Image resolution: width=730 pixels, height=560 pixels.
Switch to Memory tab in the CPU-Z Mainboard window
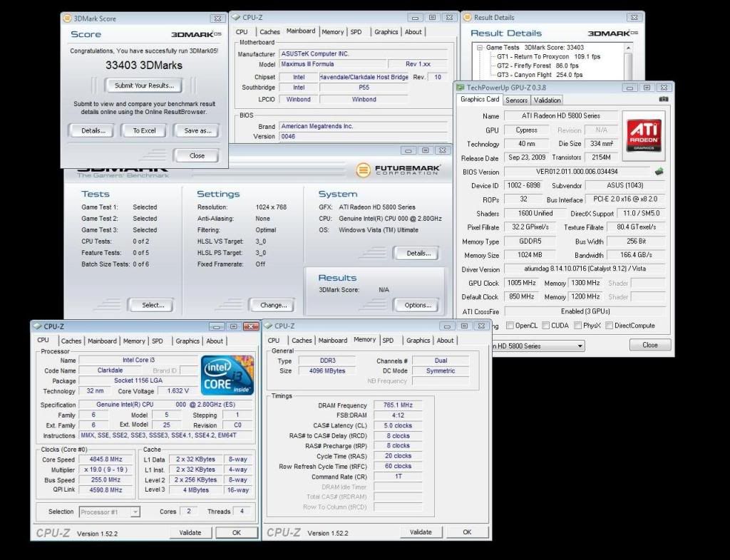coord(332,31)
